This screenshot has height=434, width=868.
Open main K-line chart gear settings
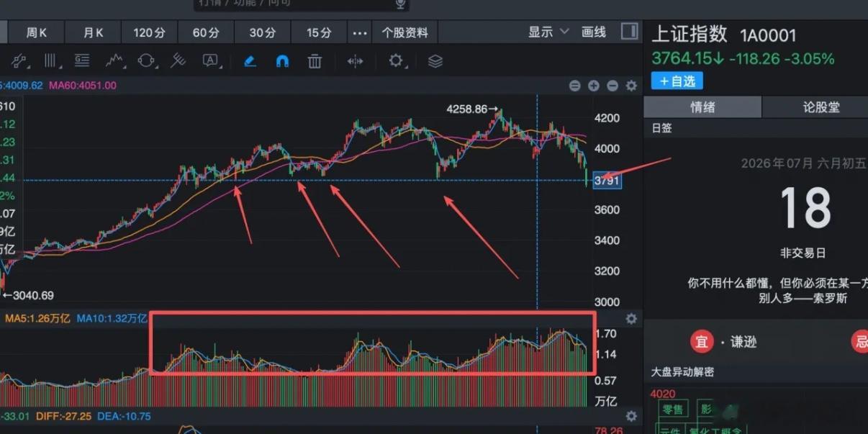[x=631, y=86]
